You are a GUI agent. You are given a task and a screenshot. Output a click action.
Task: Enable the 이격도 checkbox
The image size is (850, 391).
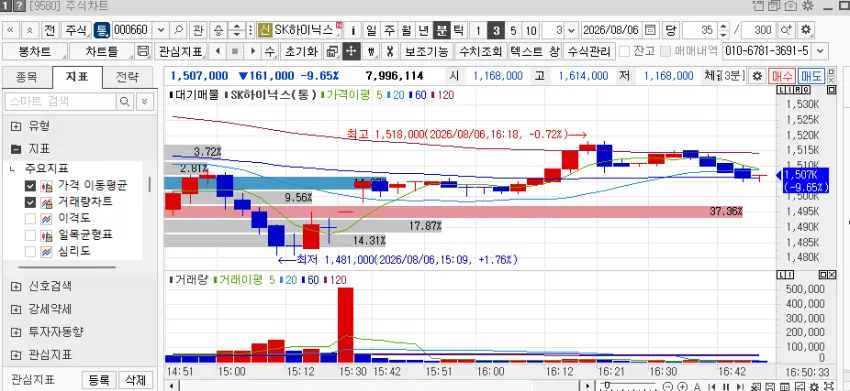[30, 219]
